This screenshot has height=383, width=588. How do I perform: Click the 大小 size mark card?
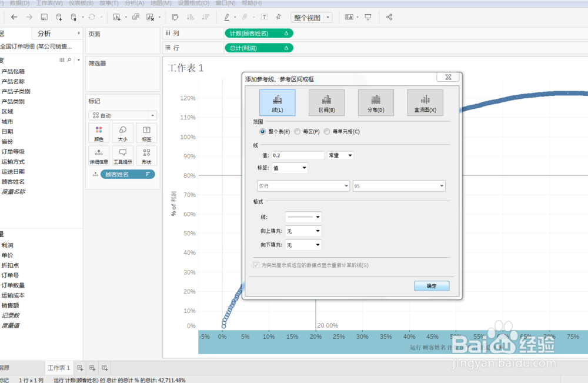pos(123,134)
